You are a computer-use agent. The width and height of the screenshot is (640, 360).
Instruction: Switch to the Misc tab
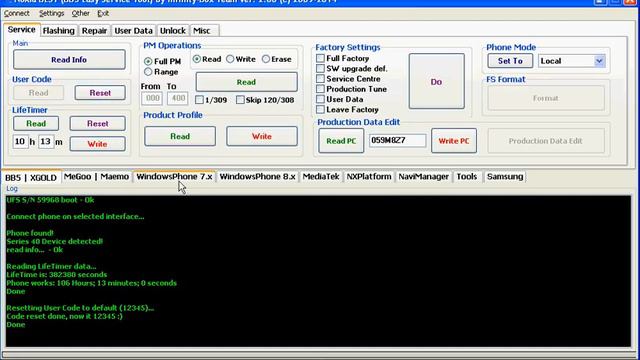tap(202, 31)
